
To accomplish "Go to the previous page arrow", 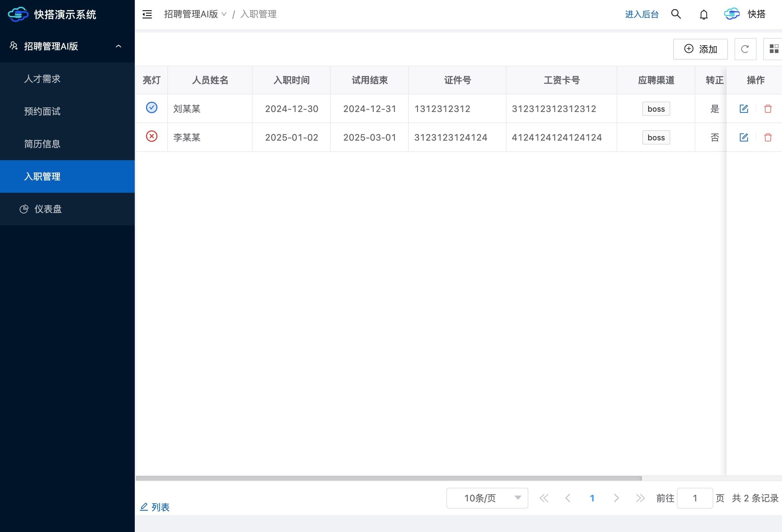I will pyautogui.click(x=568, y=498).
